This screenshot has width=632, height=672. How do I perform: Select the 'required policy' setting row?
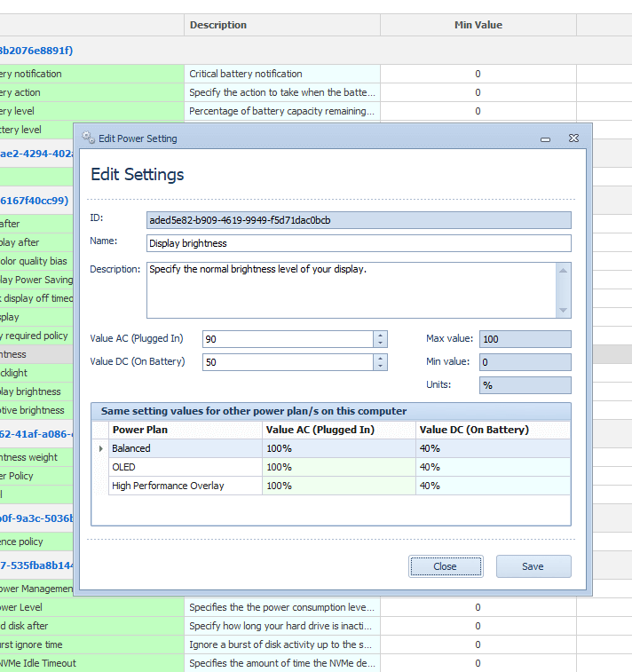[x=36, y=336]
